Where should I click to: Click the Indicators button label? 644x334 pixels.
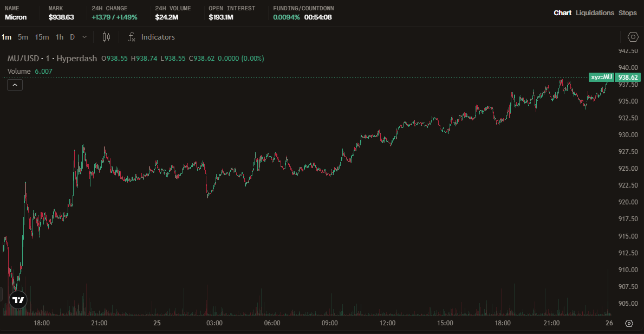158,37
